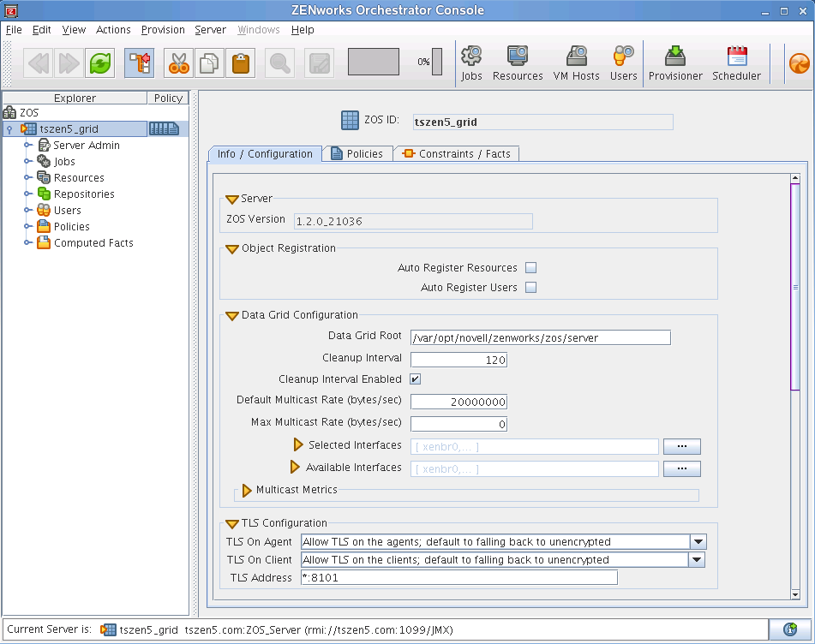The height and width of the screenshot is (644, 815).
Task: Open the TLS On Agent dropdown
Action: pos(697,541)
